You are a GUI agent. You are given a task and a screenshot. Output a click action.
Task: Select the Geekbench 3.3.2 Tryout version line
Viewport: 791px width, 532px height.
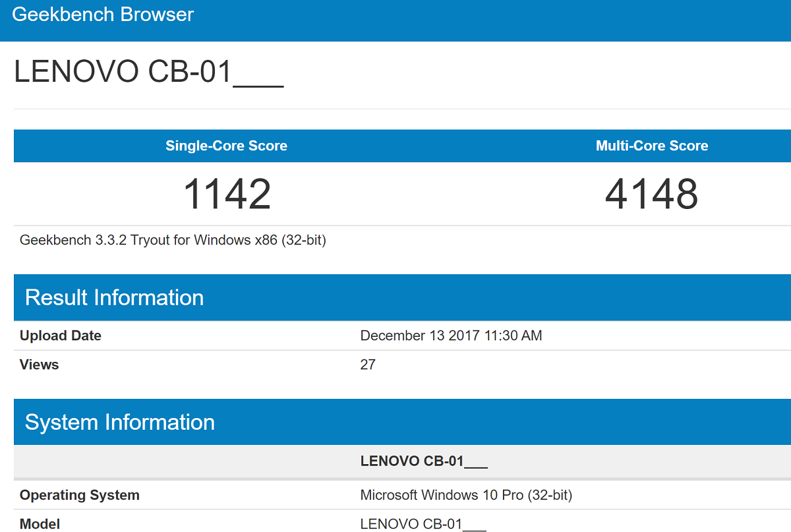tap(173, 240)
